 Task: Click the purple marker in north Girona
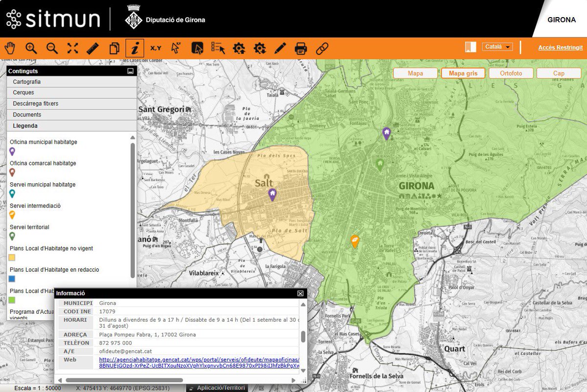(x=386, y=133)
